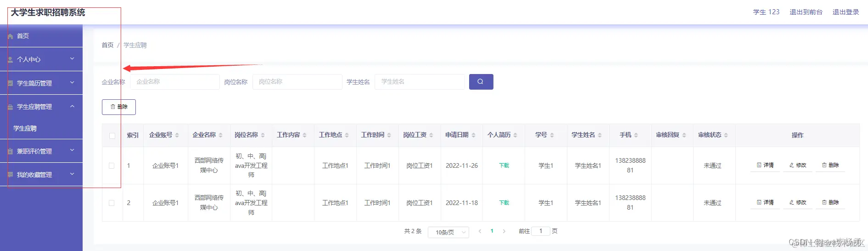Expand the 学生简历管理 menu chevron
868x251 pixels.
pyautogui.click(x=72, y=83)
